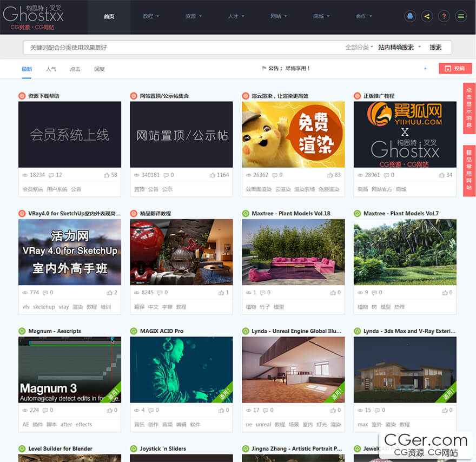Click green icon before Joystick 'n Sliders
Screen dimensions: 476x462
pos(134,448)
